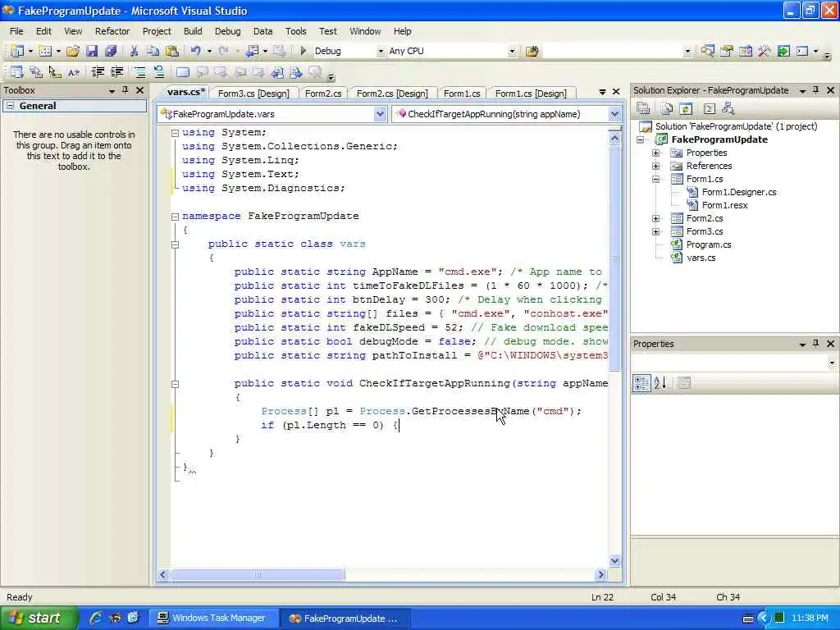The image size is (840, 630).
Task: Increase line indent with the indent icon
Action: 116,72
